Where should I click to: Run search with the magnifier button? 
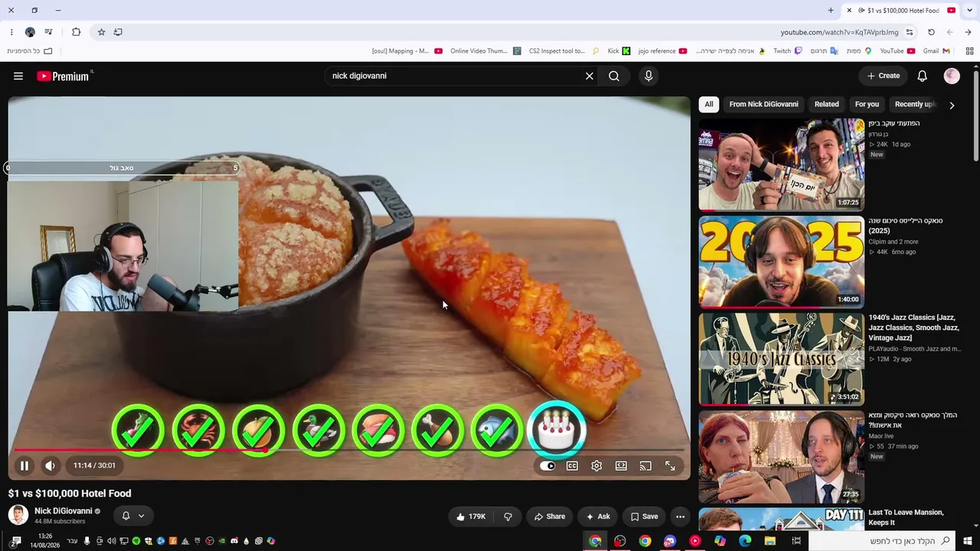[x=614, y=76]
